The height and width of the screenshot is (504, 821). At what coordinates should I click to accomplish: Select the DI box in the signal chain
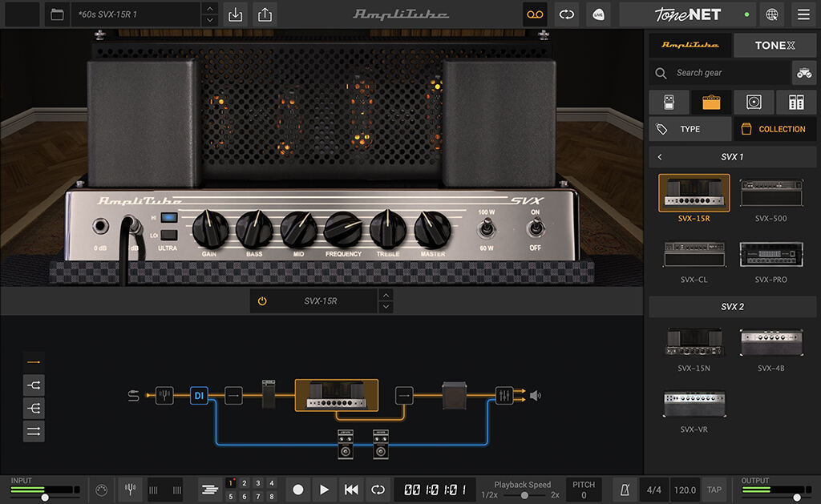coord(198,396)
